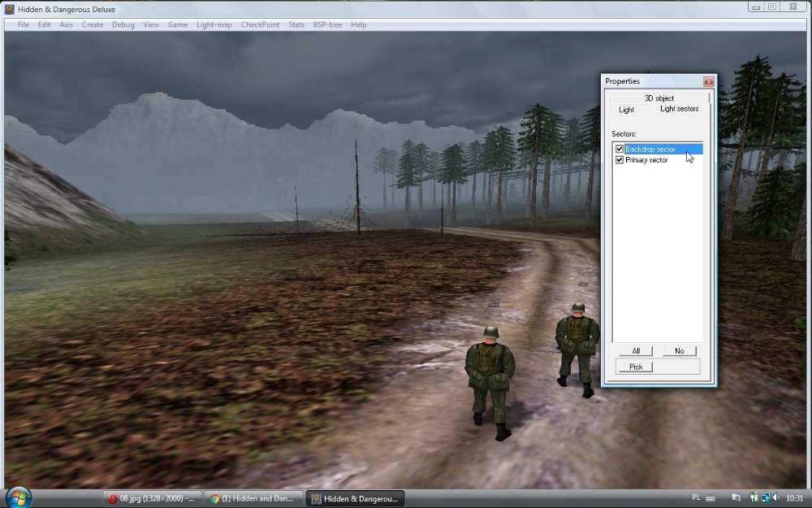
Task: Open the Help menu
Action: 358,25
